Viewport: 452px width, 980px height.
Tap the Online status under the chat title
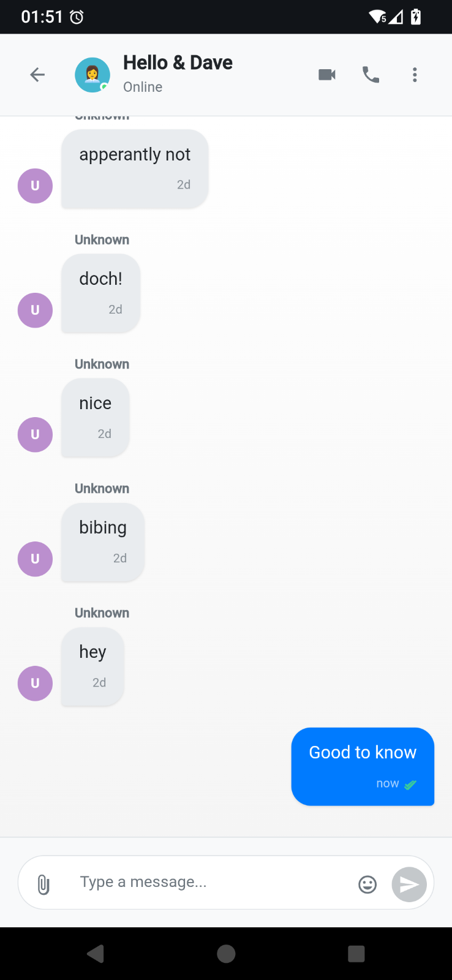tap(142, 87)
